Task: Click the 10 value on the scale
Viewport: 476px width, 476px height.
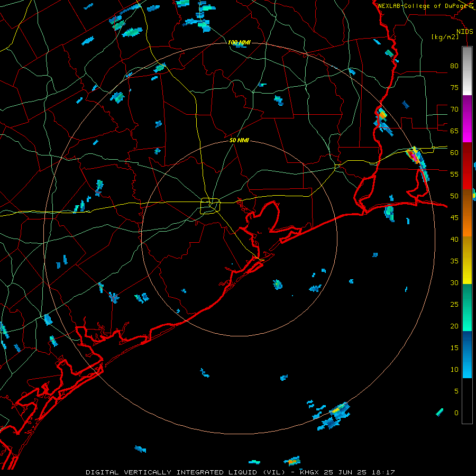Action: (x=454, y=370)
